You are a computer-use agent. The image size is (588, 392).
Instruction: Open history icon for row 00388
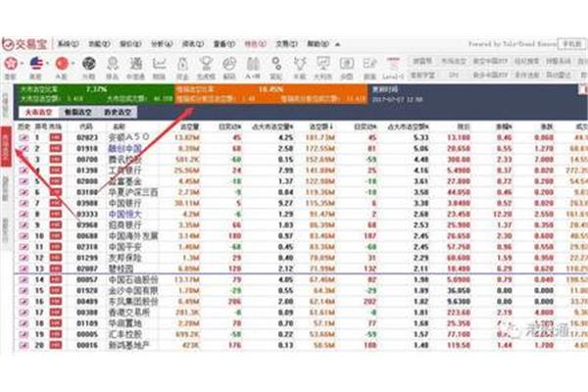(24, 313)
